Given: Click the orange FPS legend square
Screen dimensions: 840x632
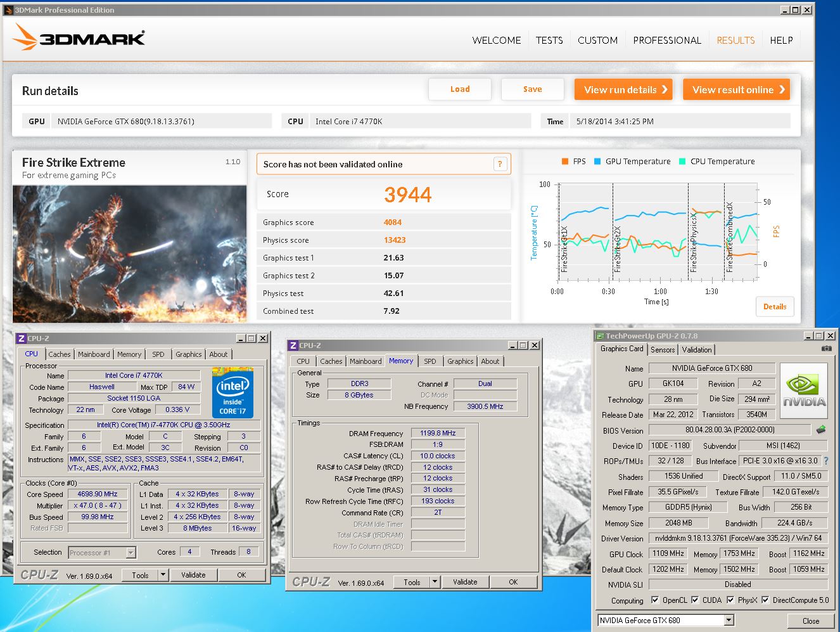Looking at the screenshot, I should coord(564,162).
